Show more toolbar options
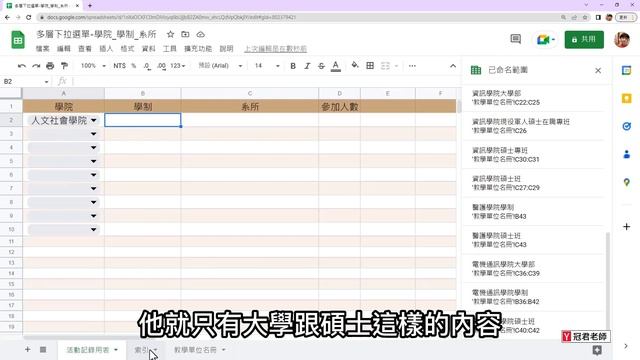 click(x=412, y=66)
